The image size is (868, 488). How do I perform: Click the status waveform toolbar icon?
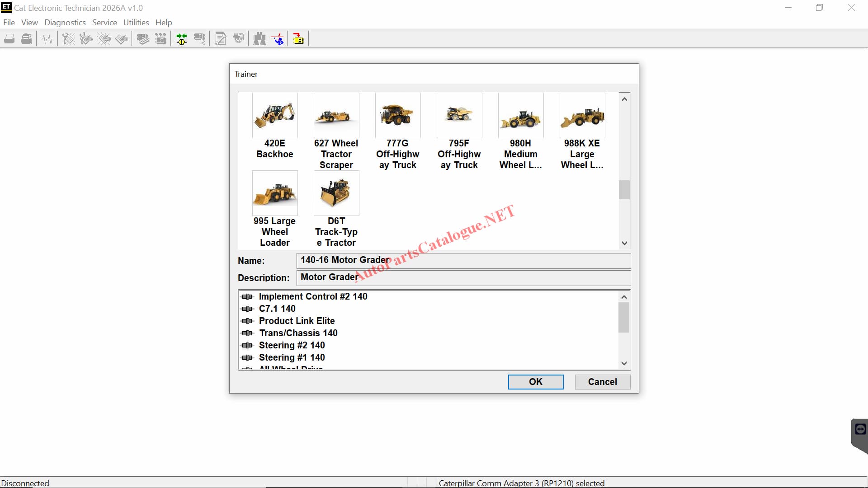tap(47, 39)
